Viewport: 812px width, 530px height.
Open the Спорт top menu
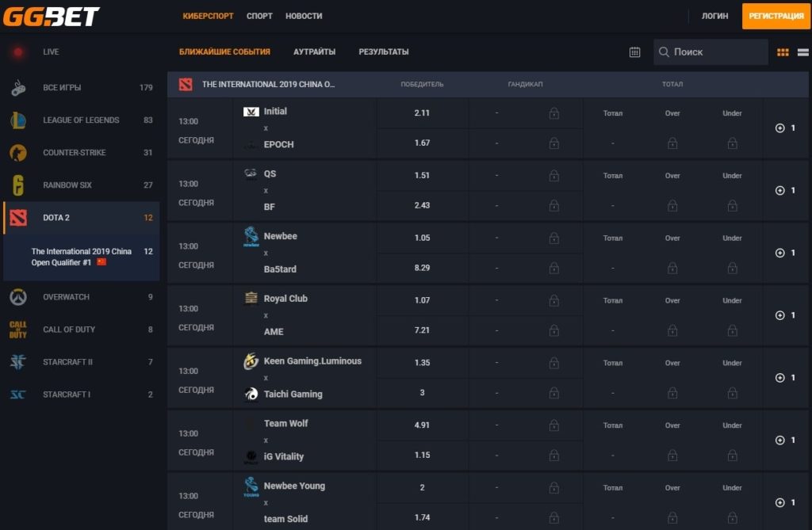[259, 16]
